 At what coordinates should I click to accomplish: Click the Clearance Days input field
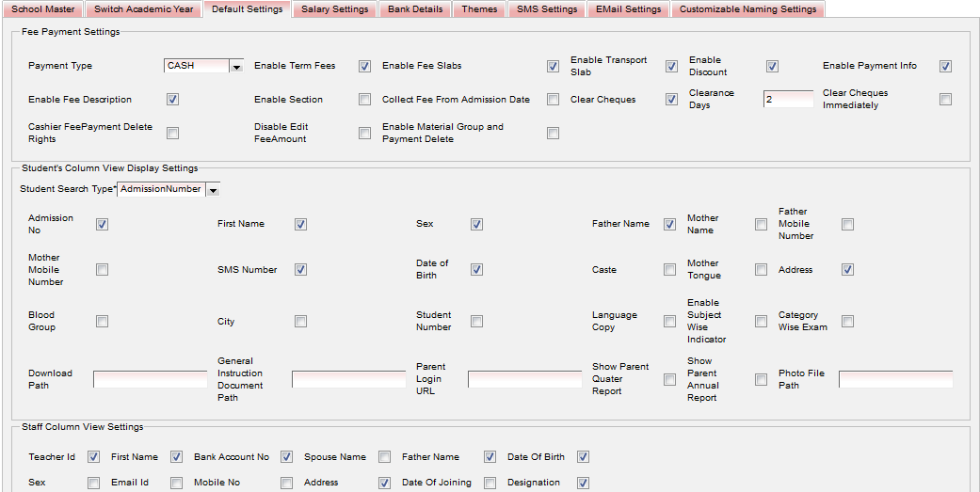788,100
